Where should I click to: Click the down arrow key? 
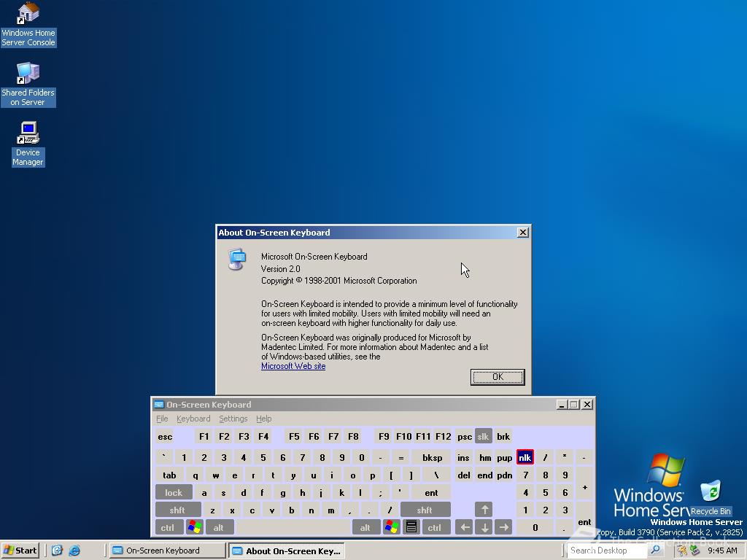pos(484,528)
